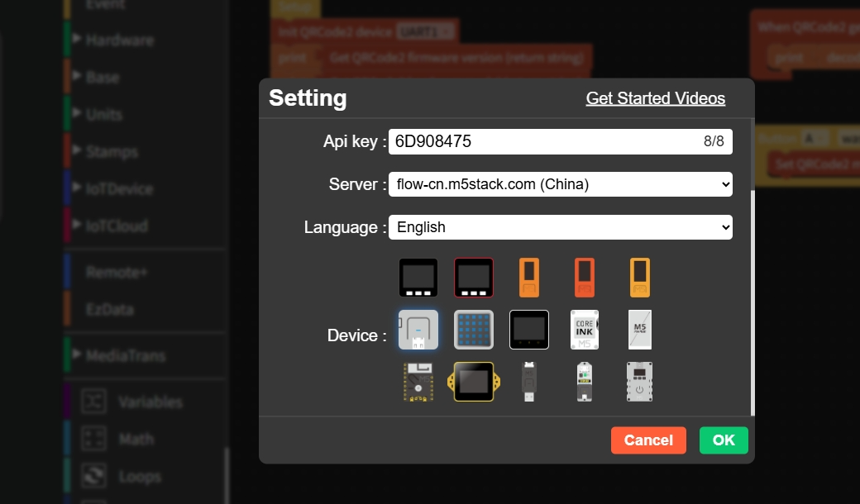Open the Math block category
The image size is (860, 504).
(x=135, y=440)
